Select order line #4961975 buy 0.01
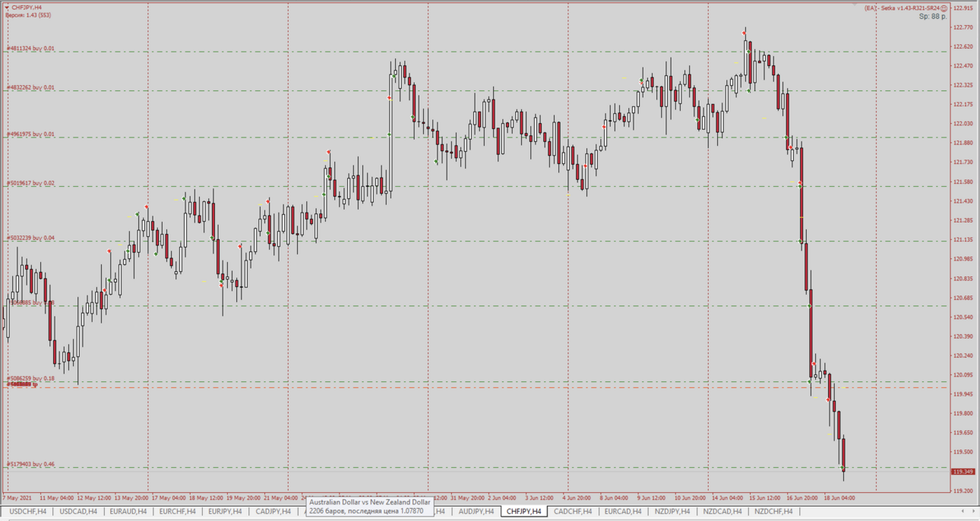This screenshot has width=980, height=521. click(x=30, y=134)
